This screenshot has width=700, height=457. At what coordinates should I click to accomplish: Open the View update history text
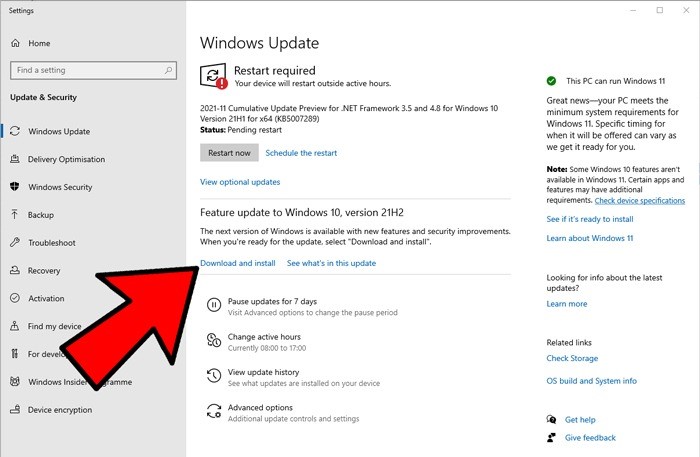pyautogui.click(x=263, y=372)
